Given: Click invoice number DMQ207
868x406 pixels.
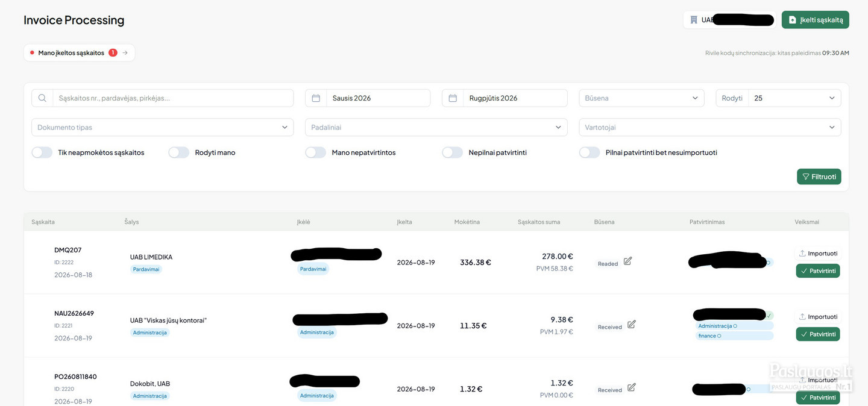Looking at the screenshot, I should tap(68, 250).
